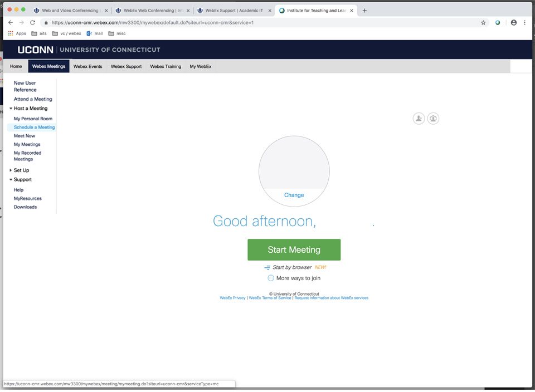The width and height of the screenshot is (535, 392).
Task: Open the Chrome three-dot menu
Action: [x=525, y=23]
